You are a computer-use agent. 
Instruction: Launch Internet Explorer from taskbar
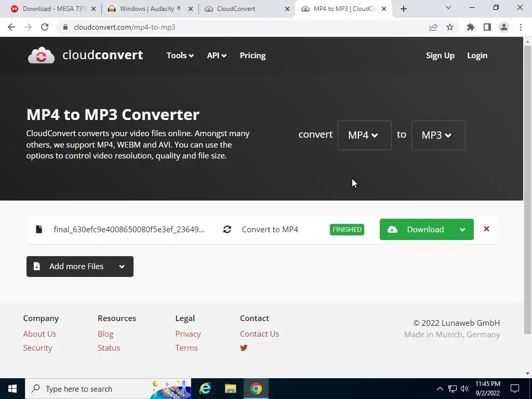coord(205,389)
